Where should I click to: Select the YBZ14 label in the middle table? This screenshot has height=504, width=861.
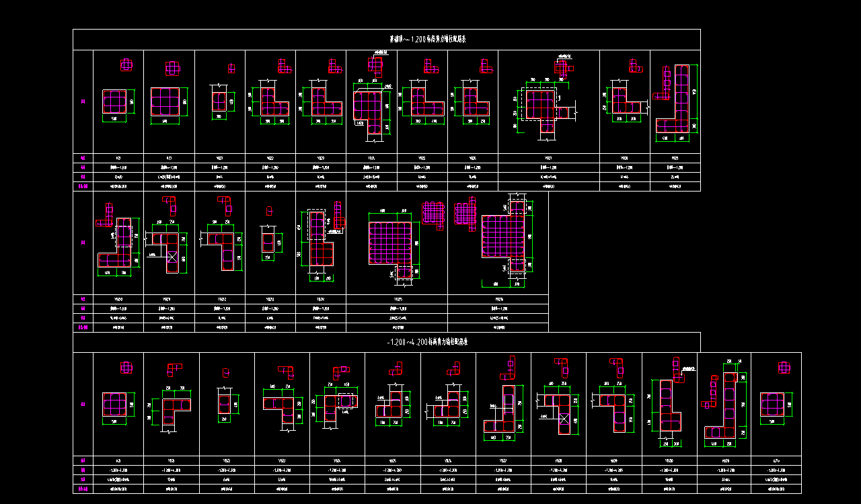321,299
